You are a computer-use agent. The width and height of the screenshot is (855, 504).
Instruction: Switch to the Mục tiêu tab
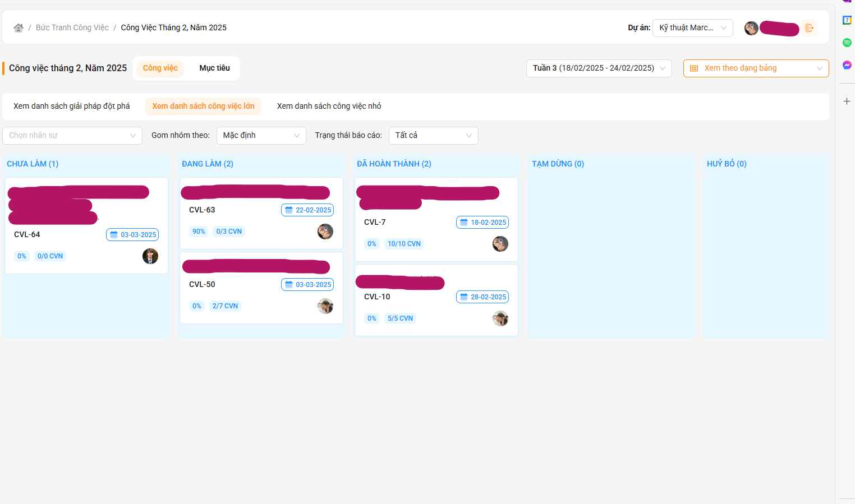[214, 68]
